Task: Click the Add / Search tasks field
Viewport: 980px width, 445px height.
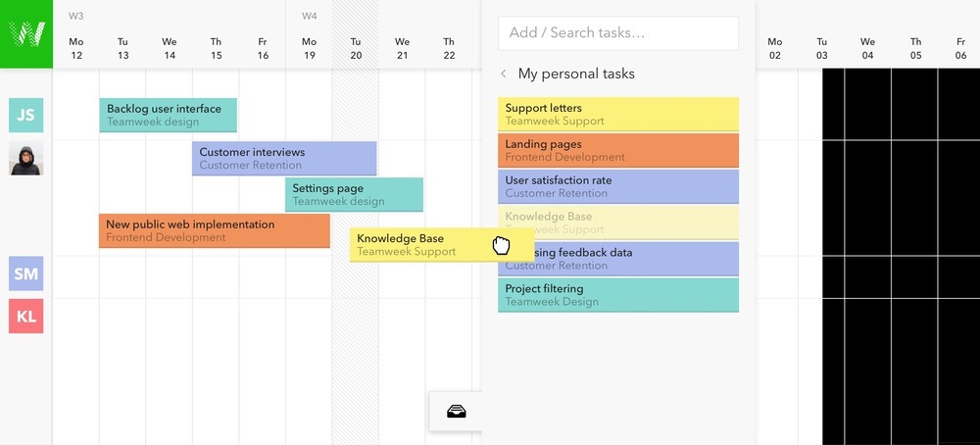Action: pyautogui.click(x=618, y=33)
